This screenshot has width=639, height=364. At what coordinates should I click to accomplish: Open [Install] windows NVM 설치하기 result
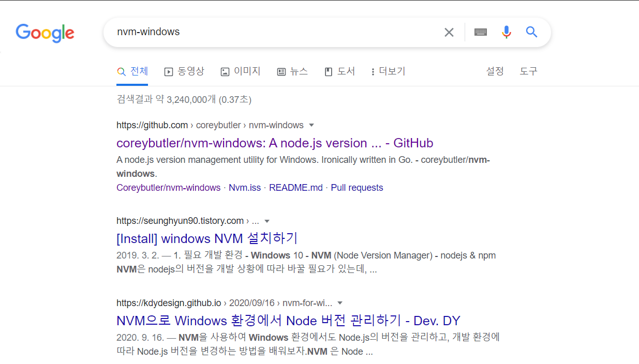[x=207, y=238]
